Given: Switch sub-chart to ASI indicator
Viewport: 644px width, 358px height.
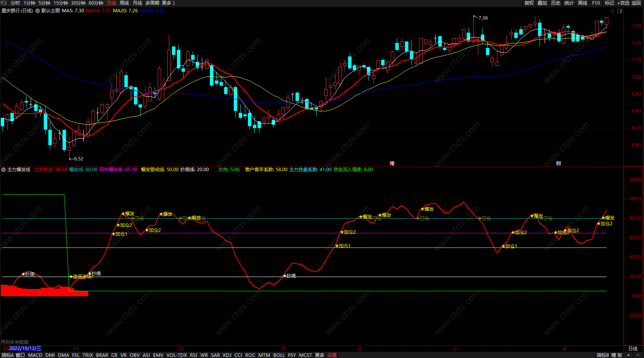Looking at the screenshot, I should click(x=146, y=355).
